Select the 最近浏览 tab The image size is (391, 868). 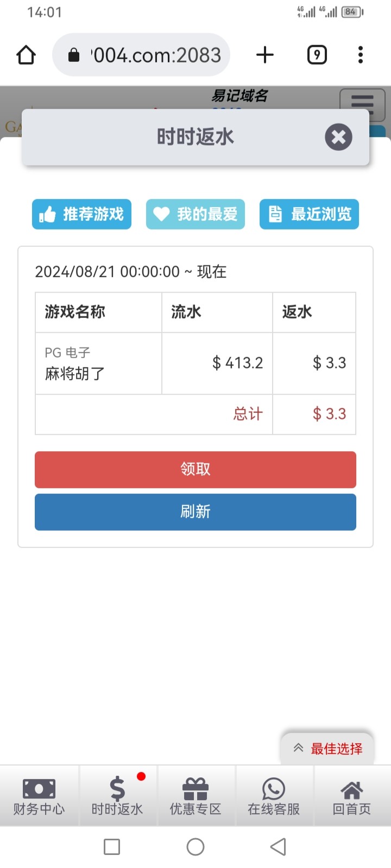pyautogui.click(x=309, y=214)
